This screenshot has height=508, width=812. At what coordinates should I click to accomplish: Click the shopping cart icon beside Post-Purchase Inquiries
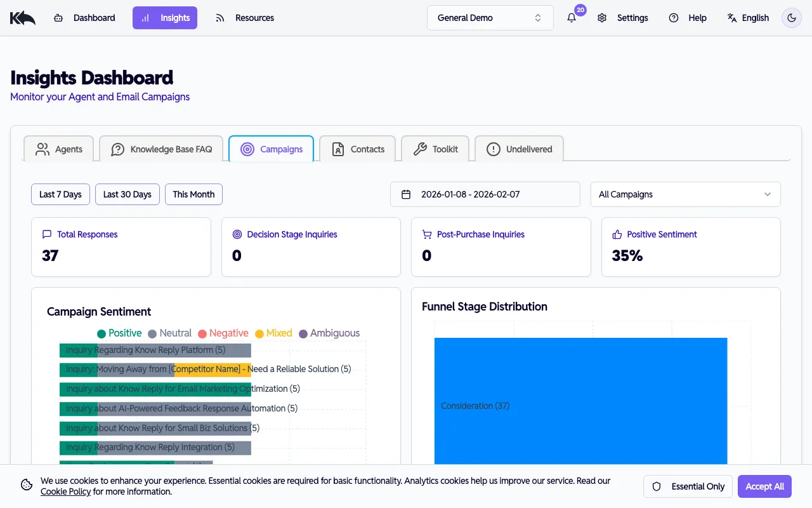tap(426, 234)
